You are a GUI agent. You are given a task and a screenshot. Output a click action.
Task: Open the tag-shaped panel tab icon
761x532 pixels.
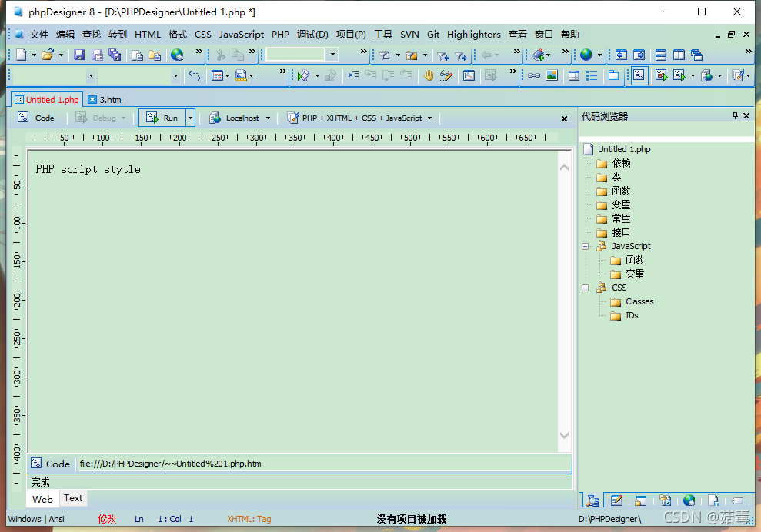point(736,500)
